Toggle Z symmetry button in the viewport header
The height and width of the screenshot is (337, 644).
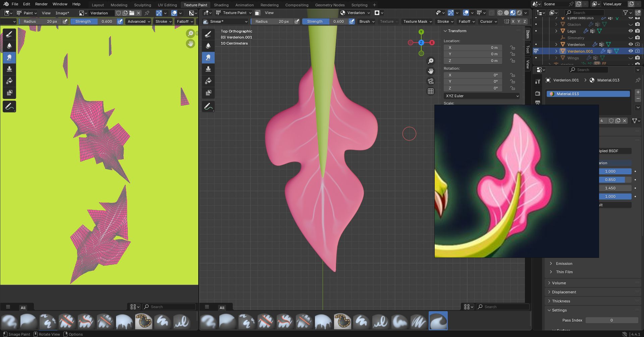(x=525, y=21)
